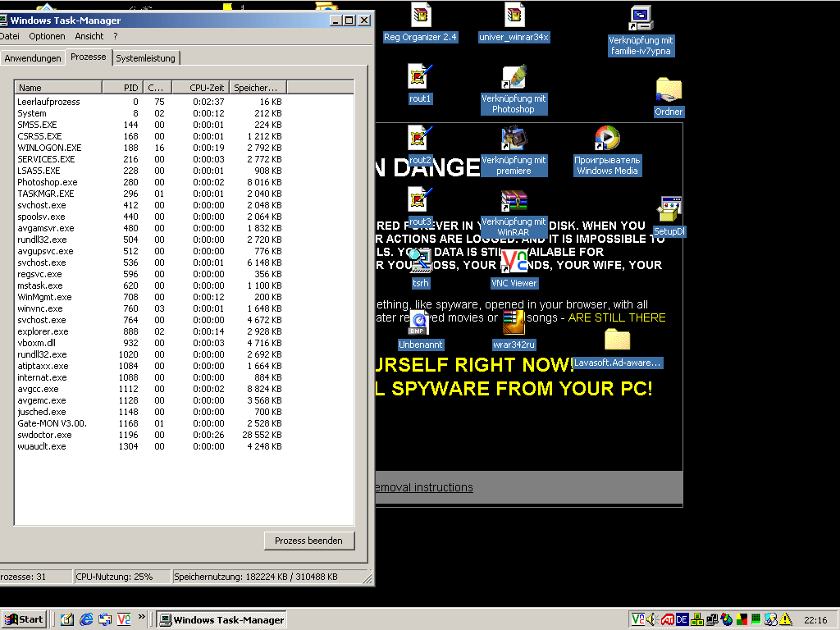Switch to the Prozesse tab
840x630 pixels.
tap(89, 57)
